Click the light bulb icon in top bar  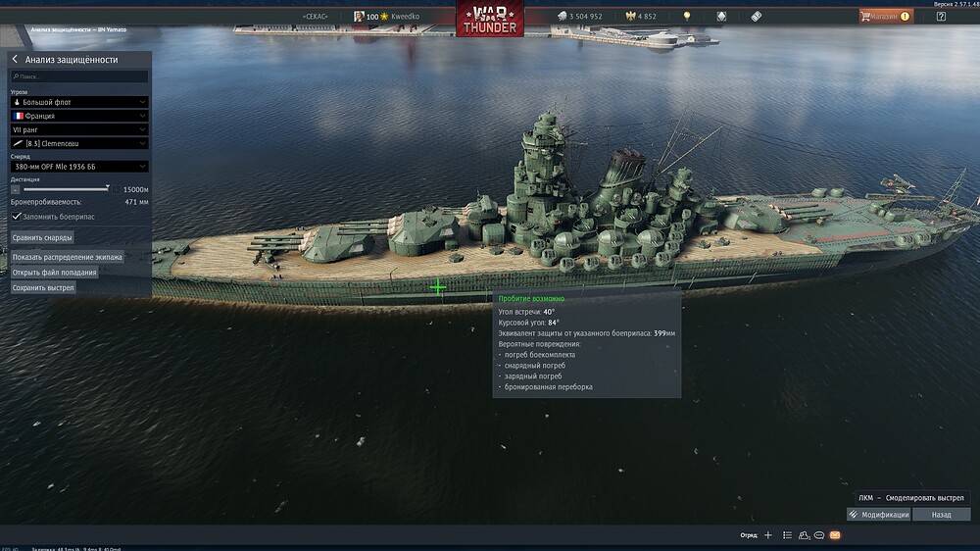[687, 17]
